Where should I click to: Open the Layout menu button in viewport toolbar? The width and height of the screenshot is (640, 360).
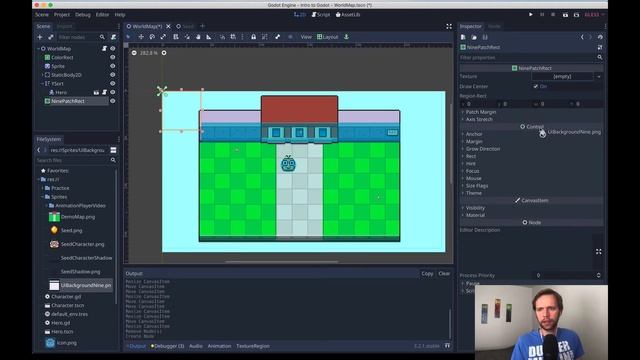pyautogui.click(x=328, y=37)
